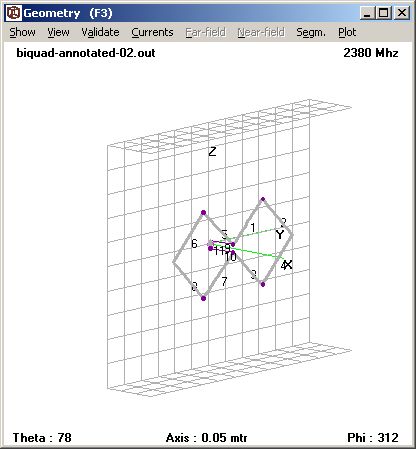Click wire number 7 label
416x449 pixels.
[224, 281]
